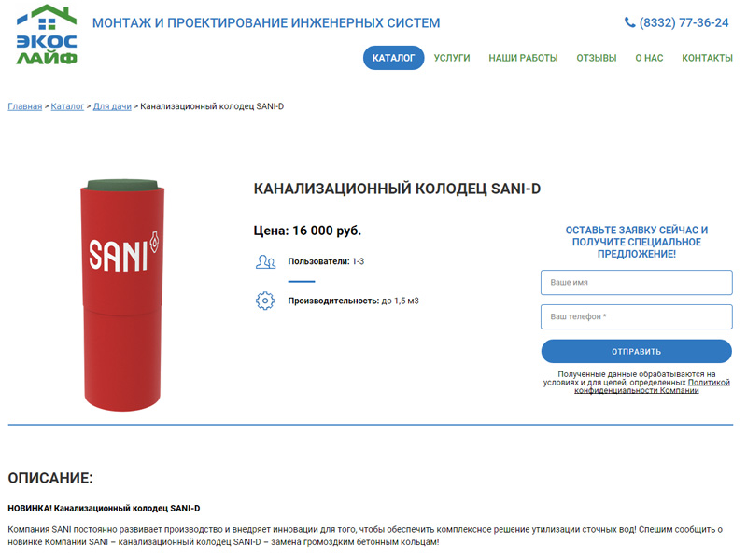Follow the Для дачи breadcrumb link

coord(112,106)
